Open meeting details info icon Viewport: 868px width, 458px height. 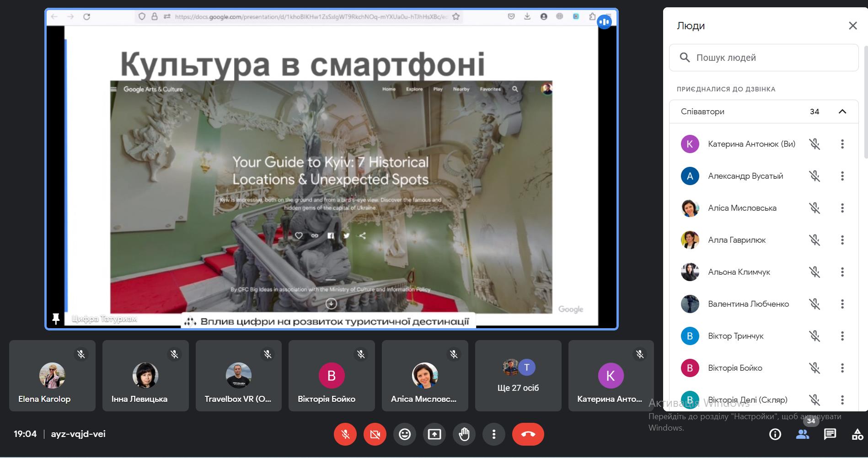click(775, 434)
